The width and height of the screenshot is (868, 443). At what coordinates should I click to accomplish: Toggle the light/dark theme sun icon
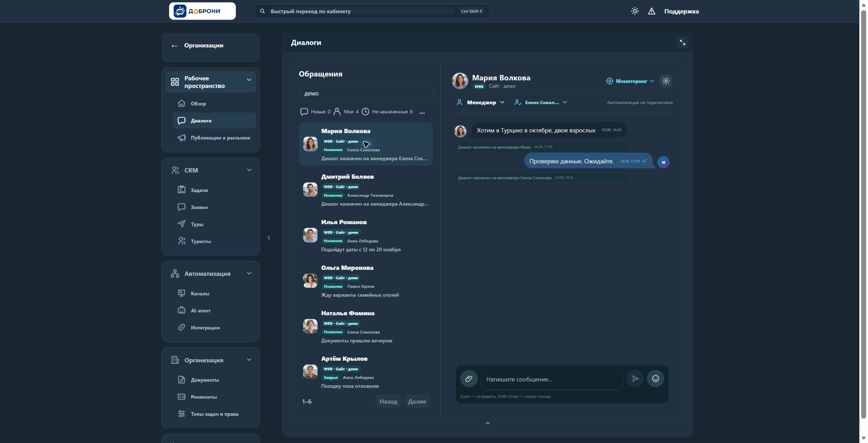tap(635, 11)
